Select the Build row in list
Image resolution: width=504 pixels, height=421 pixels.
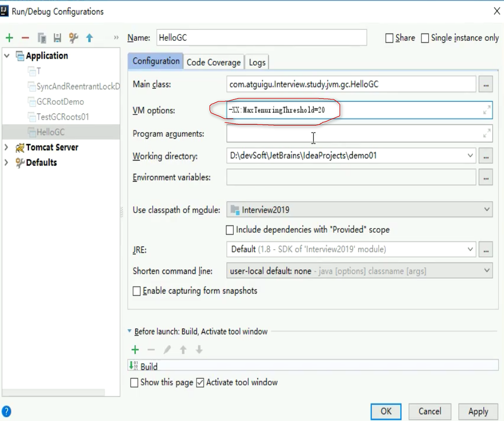coord(313,365)
